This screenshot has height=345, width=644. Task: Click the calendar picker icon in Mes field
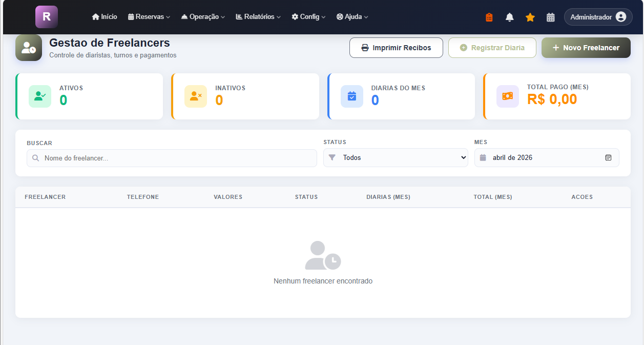(x=608, y=158)
